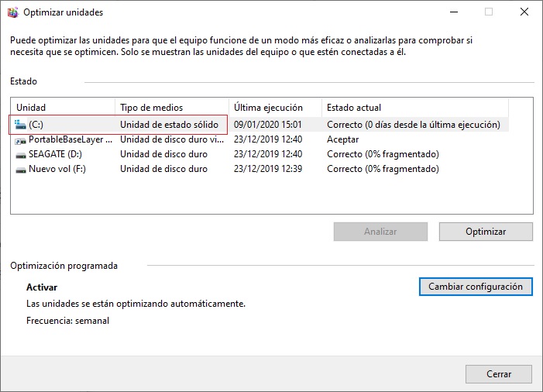Image resolution: width=543 pixels, height=392 pixels.
Task: Click the Cerrar button
Action: click(x=499, y=374)
